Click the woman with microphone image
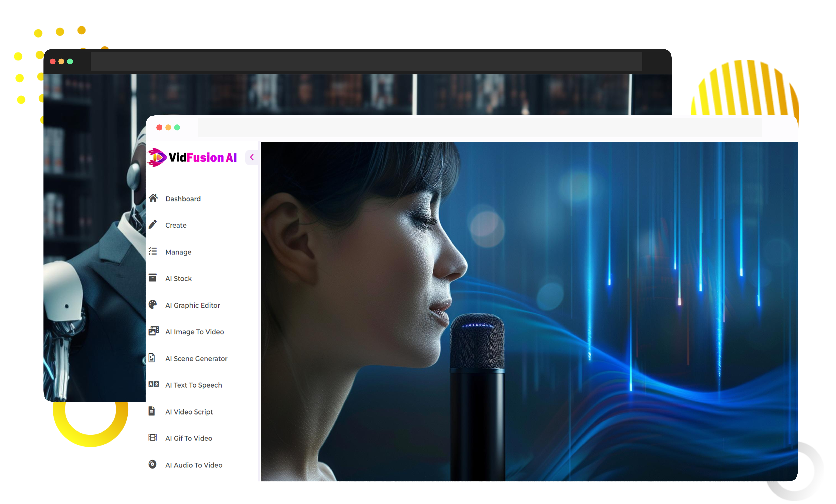The image size is (836, 504). click(529, 311)
